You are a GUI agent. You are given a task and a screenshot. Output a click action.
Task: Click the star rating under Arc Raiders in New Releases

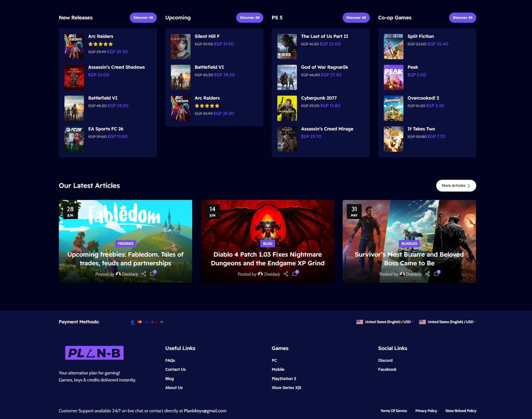(101, 44)
